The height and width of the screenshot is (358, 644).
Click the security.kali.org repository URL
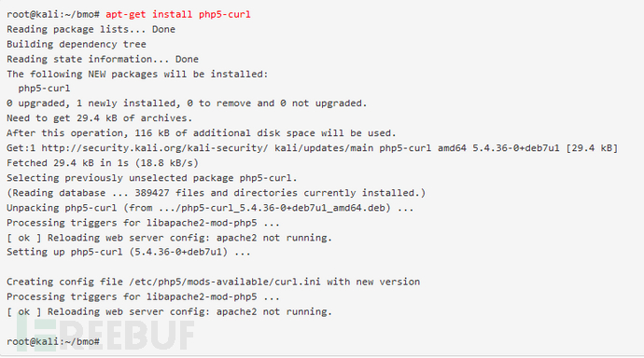155,148
